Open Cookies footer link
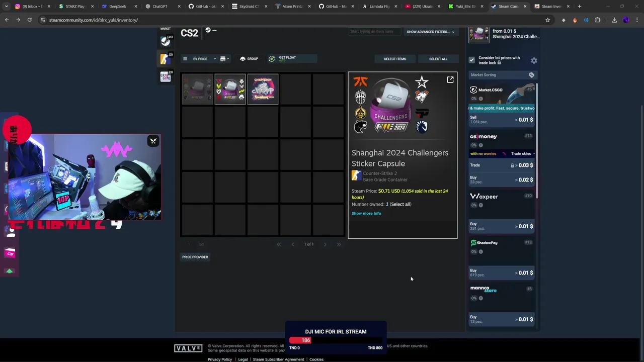 pyautogui.click(x=316, y=359)
